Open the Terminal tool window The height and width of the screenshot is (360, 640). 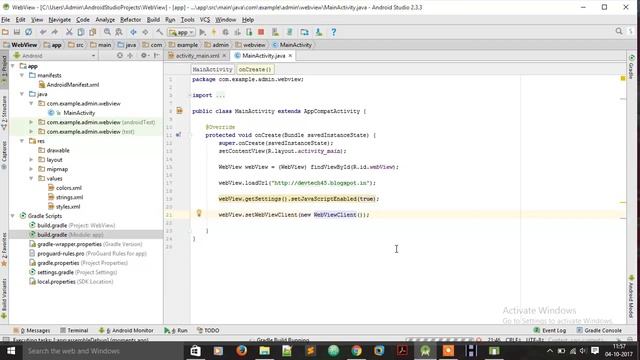pyautogui.click(x=74, y=330)
